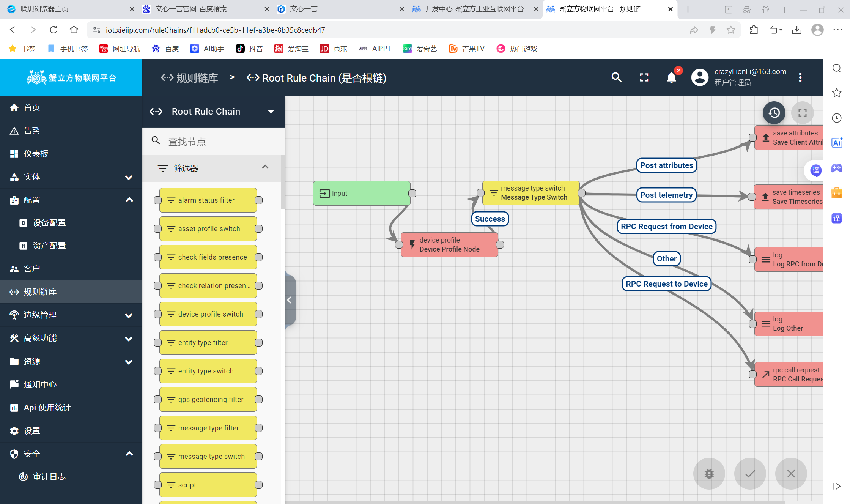Open Api 使用统计 in the sidebar

(71, 408)
